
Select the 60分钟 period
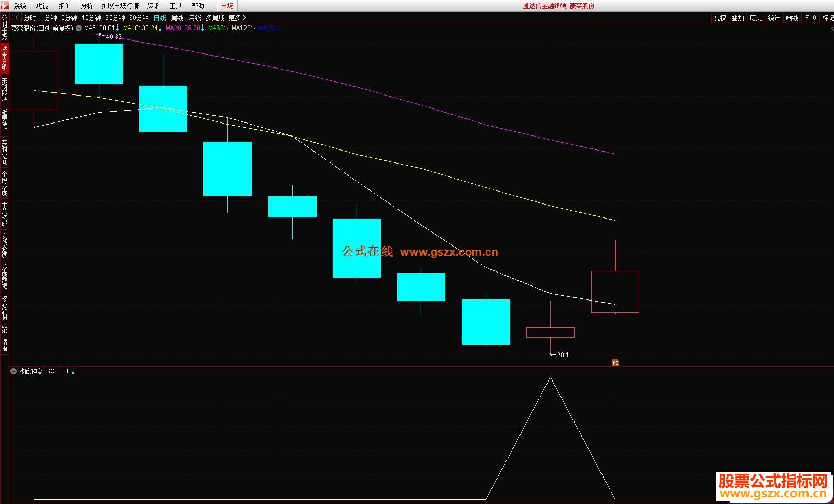139,18
